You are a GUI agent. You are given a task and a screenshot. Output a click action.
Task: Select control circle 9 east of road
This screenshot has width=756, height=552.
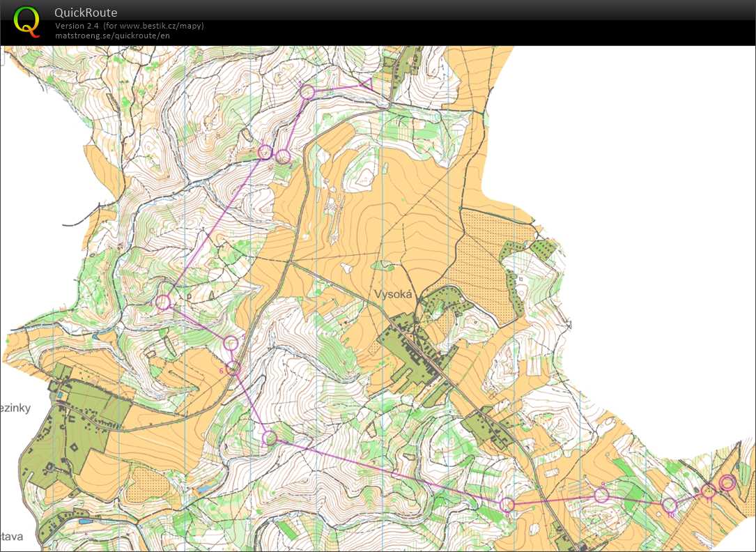(601, 495)
